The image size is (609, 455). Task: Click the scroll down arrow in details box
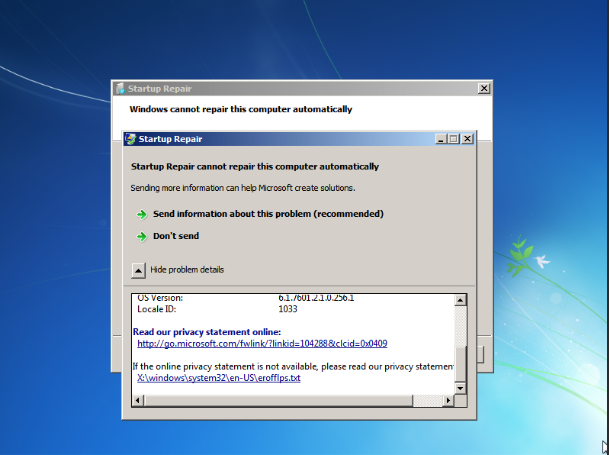tap(460, 388)
